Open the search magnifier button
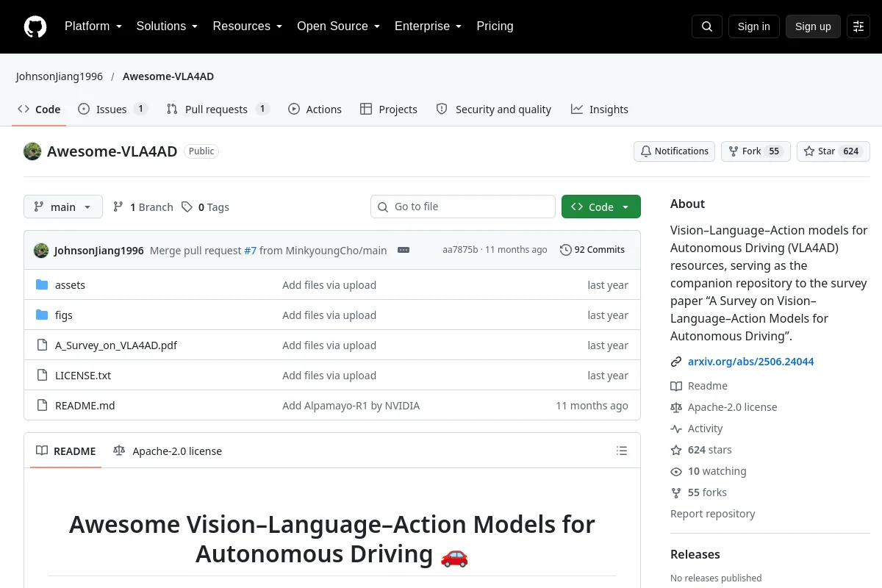882x588 pixels. click(707, 26)
